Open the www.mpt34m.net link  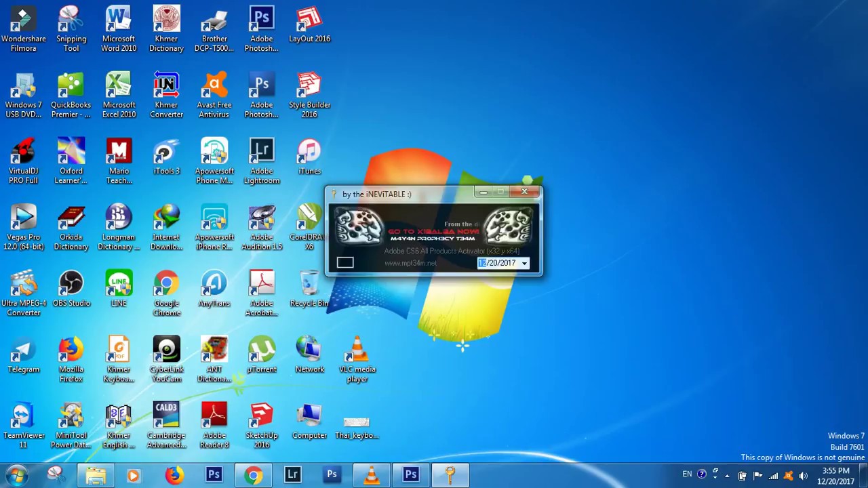coord(410,263)
